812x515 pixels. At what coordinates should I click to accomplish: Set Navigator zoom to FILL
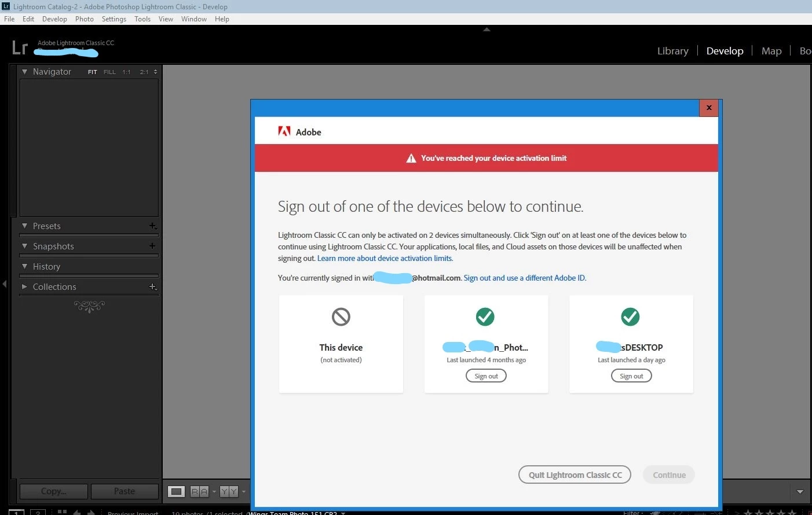tap(109, 72)
